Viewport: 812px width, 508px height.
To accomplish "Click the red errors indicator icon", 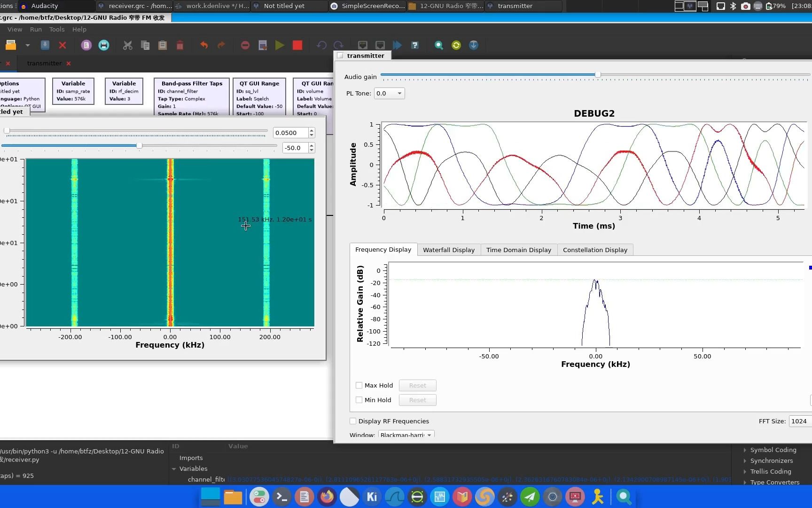I will [245, 45].
